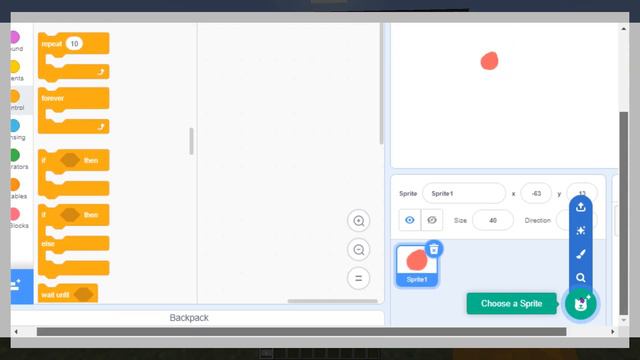Open the Backpack panel
The height and width of the screenshot is (360, 640).
tap(189, 318)
